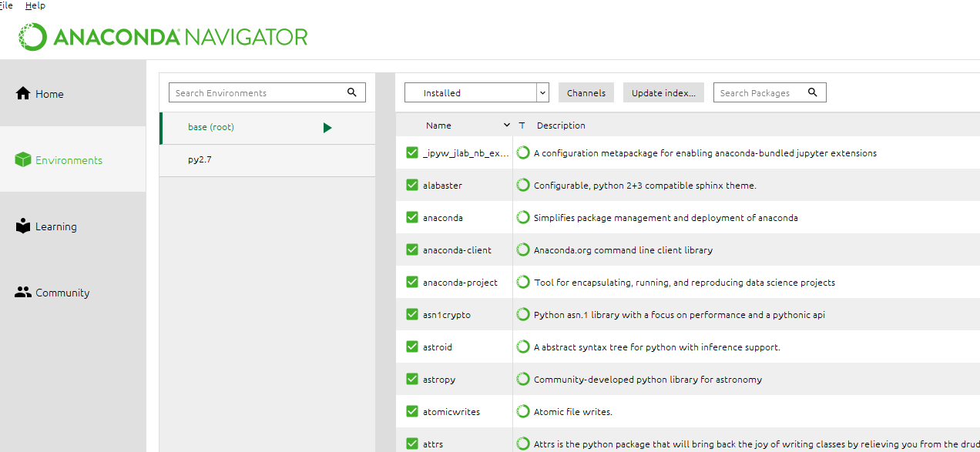Click the anaconda-client package name
The image size is (980, 452).
click(x=457, y=250)
